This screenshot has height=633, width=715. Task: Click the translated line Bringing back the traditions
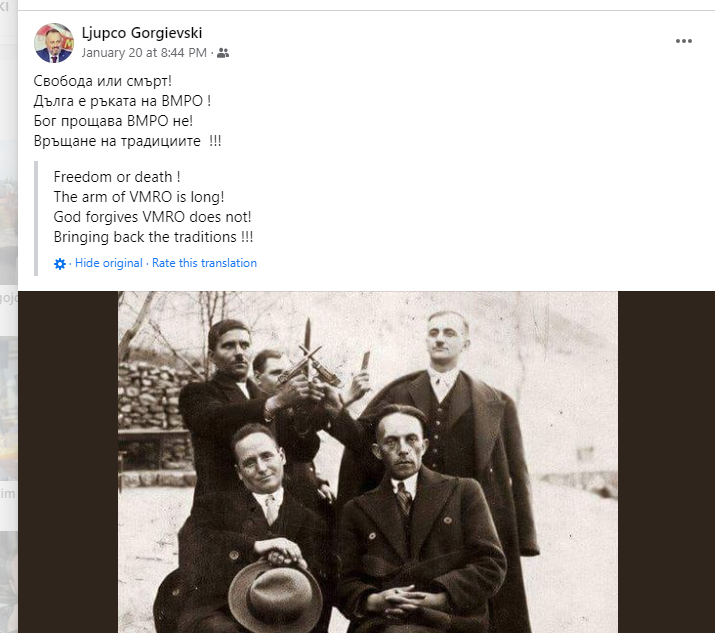[x=153, y=237]
